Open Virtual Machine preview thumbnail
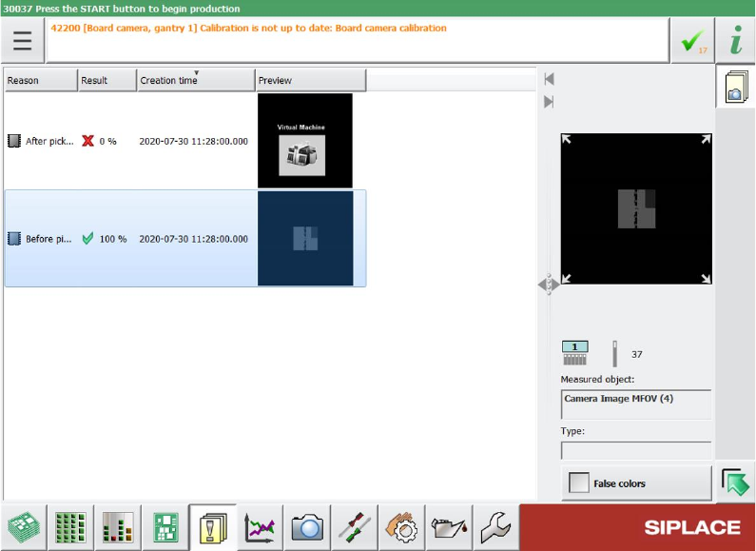 (x=305, y=141)
